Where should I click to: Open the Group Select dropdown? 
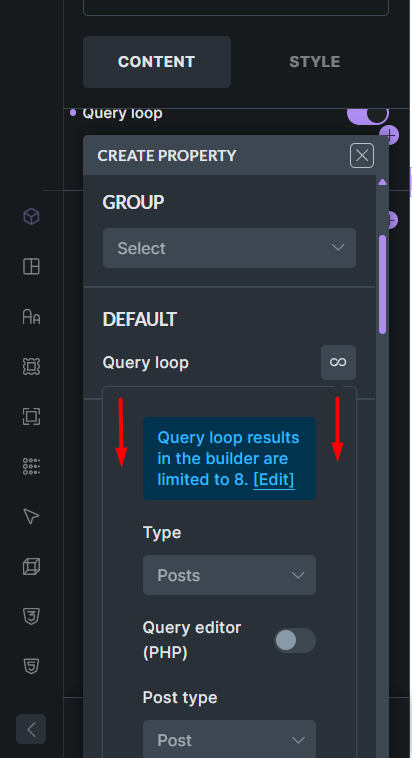pos(229,248)
